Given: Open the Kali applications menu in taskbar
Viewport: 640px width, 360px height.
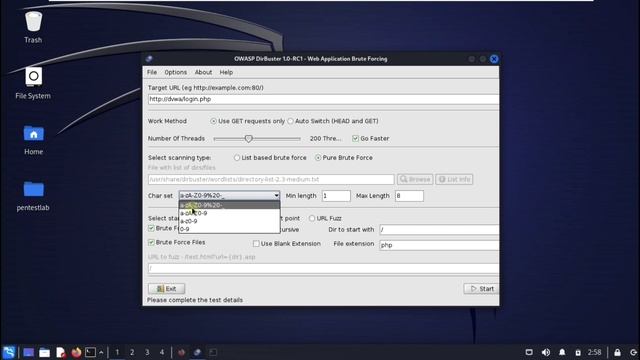Looking at the screenshot, I should pyautogui.click(x=9, y=352).
